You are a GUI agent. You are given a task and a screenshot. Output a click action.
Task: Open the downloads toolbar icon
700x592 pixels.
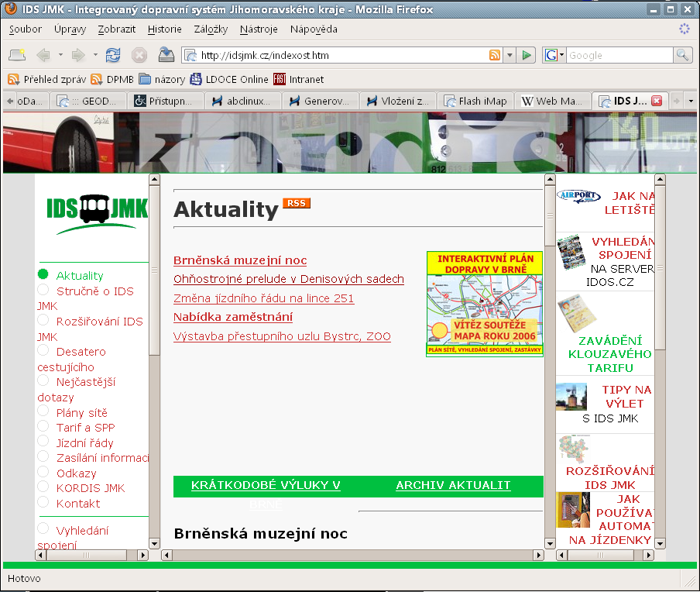click(166, 55)
